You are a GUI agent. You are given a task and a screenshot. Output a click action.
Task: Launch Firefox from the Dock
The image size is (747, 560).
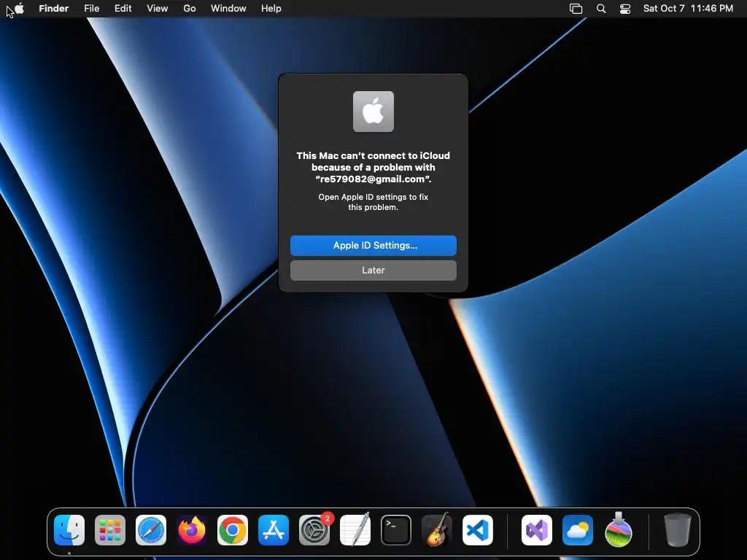point(192,530)
